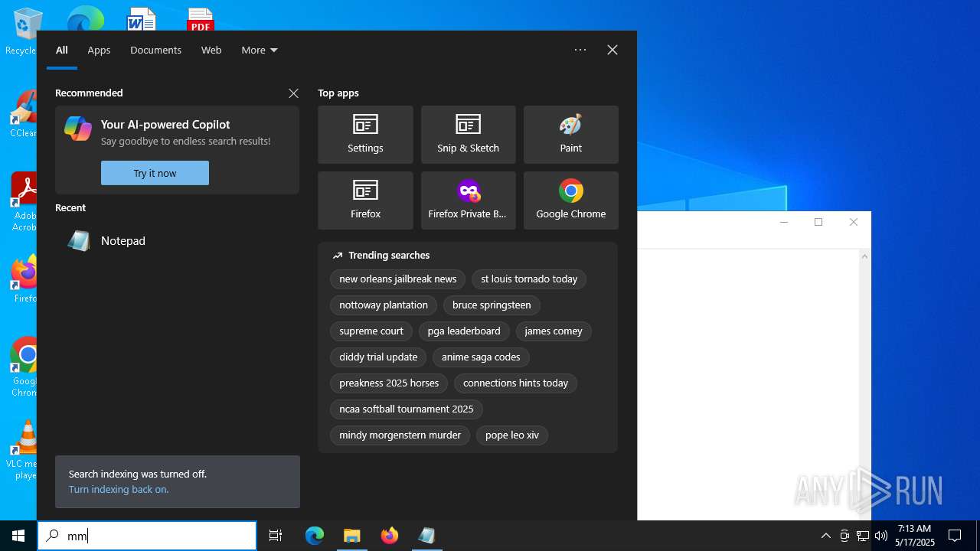Open Microsoft Edge from the taskbar
The image size is (980, 551).
(315, 536)
